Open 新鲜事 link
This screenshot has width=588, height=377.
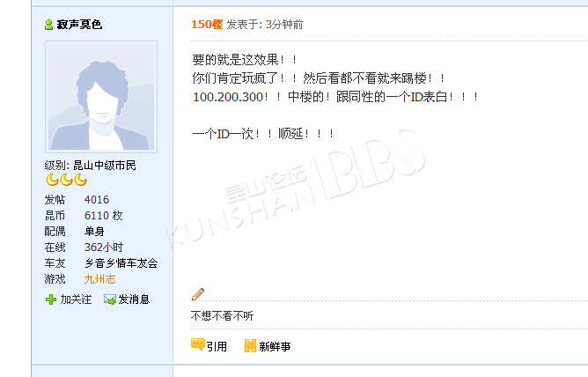(275, 346)
